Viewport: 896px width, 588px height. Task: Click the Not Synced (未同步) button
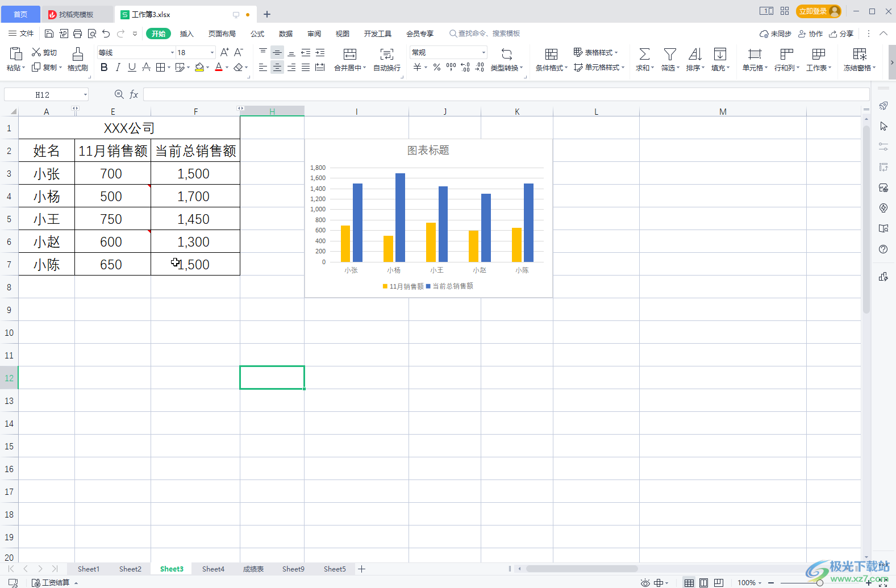point(776,34)
